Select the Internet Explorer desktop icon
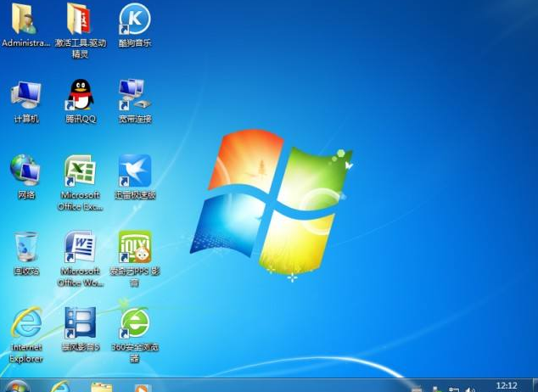538x392 pixels. coord(25,323)
